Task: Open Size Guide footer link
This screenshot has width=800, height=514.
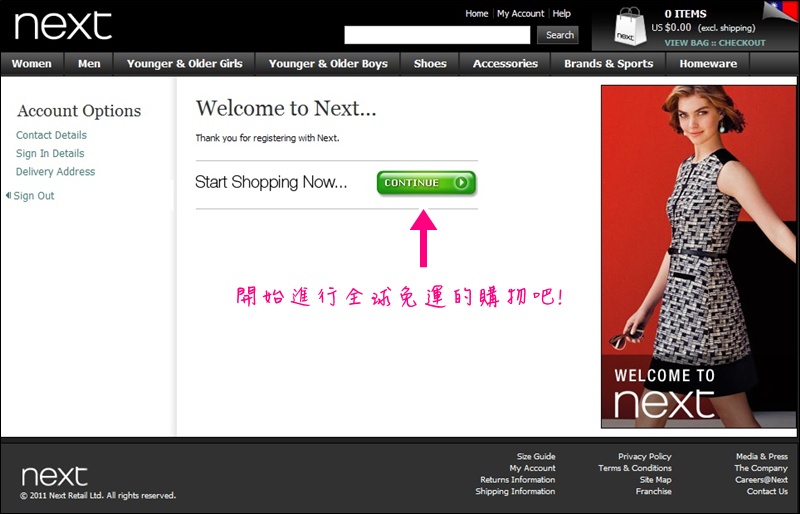Action: click(x=536, y=456)
